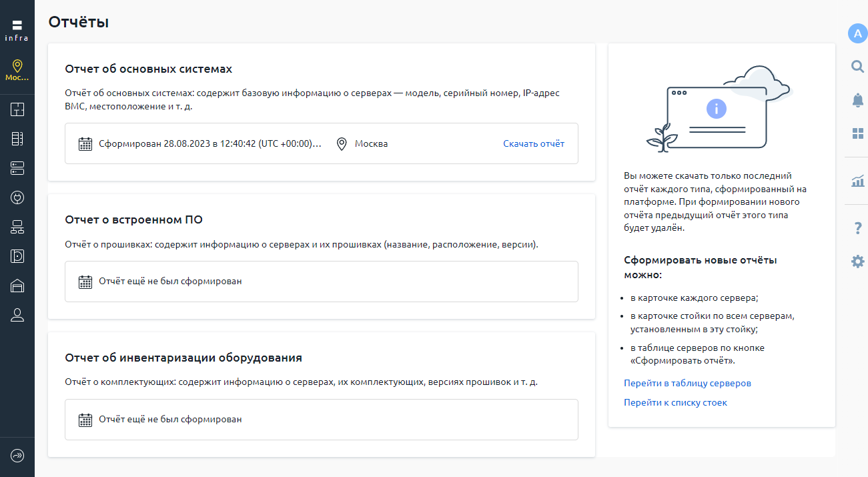Open the servers icon in sidebar
The height and width of the screenshot is (477, 868).
pos(17,168)
